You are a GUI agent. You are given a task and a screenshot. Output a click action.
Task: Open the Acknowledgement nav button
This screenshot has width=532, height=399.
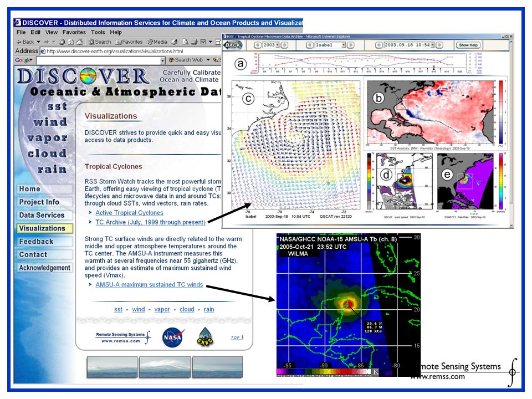(44, 268)
